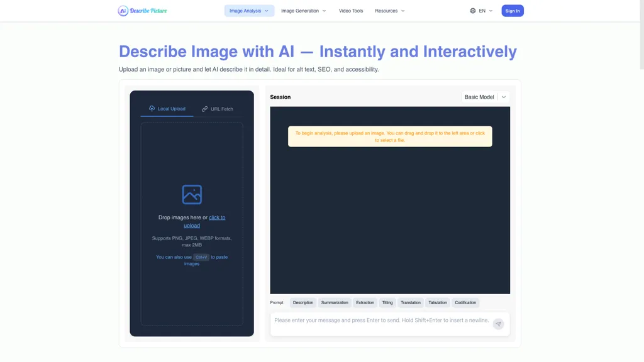Click the upload-first warning notice

coord(390,136)
